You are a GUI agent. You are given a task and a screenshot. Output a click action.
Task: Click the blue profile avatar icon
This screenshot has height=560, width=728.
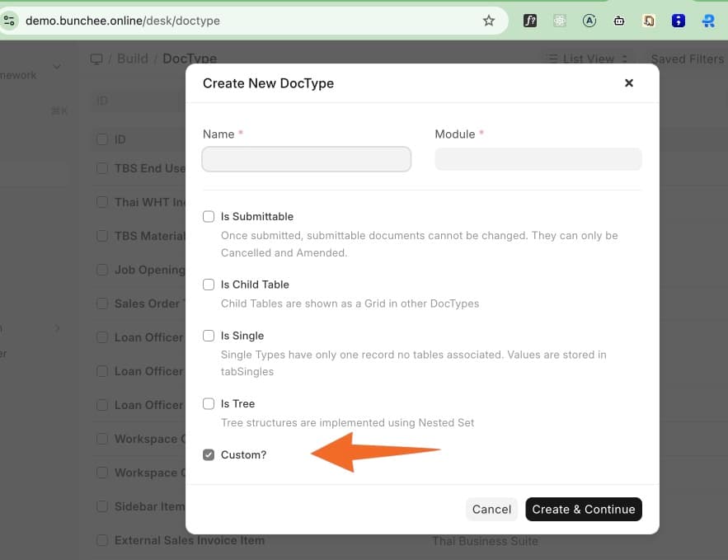coord(708,20)
